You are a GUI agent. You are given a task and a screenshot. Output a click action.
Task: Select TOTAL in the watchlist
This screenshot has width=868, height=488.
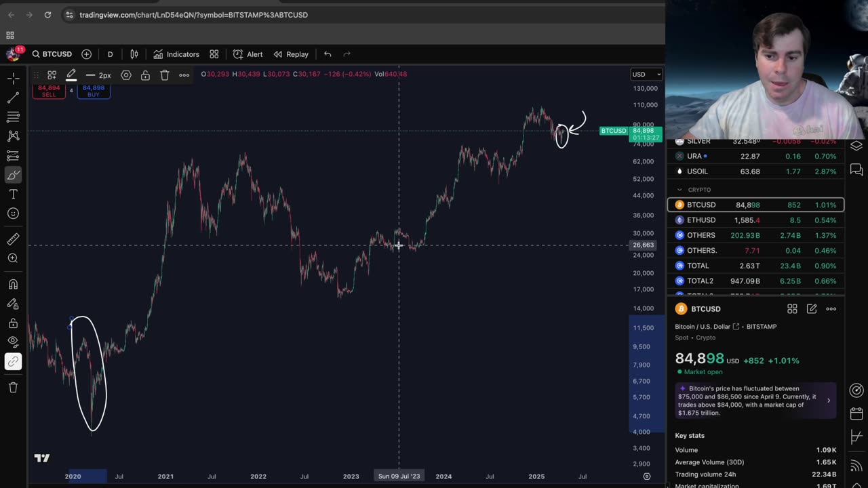click(x=755, y=266)
